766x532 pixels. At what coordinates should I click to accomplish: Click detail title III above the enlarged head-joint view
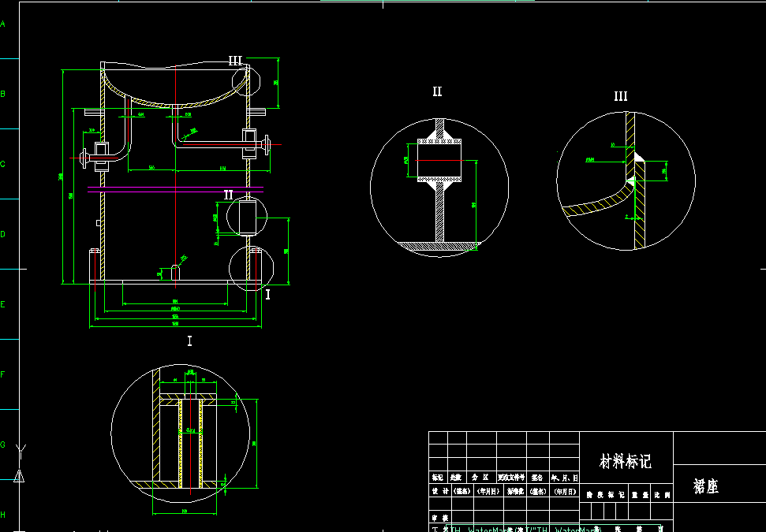[620, 96]
